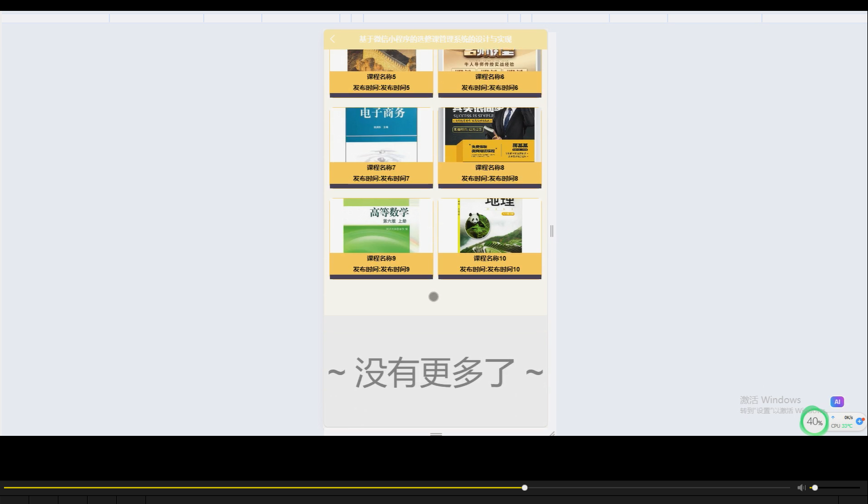Click the 没有更多了 end-of-list text

click(435, 371)
